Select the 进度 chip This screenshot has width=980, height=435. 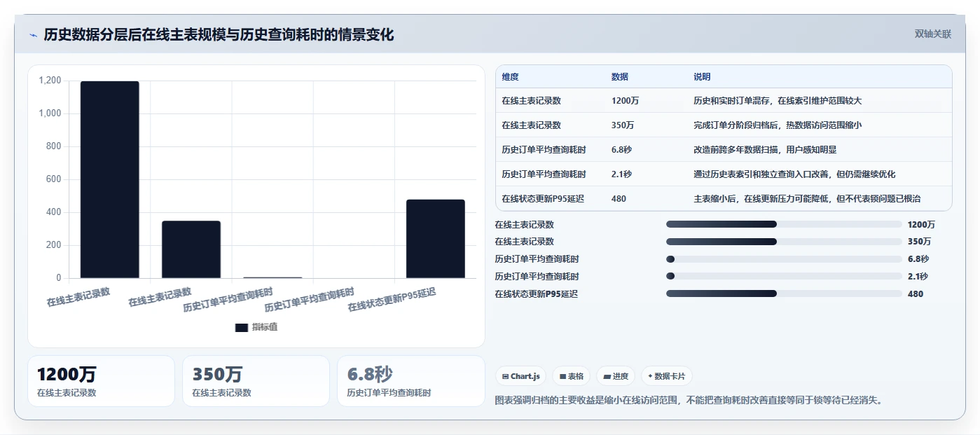[x=616, y=376]
